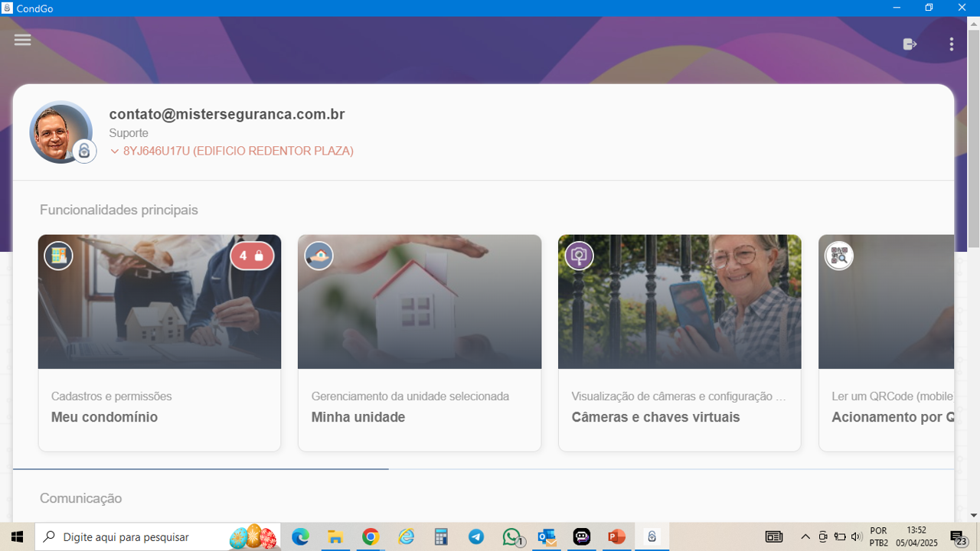This screenshot has width=980, height=551.
Task: Open the Windows Start menu
Action: click(17, 536)
